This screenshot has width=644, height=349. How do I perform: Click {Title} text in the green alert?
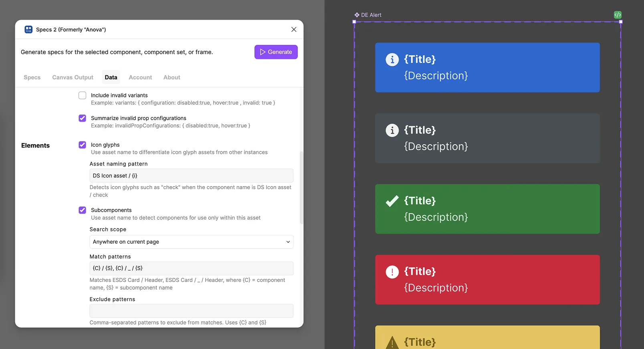click(420, 200)
